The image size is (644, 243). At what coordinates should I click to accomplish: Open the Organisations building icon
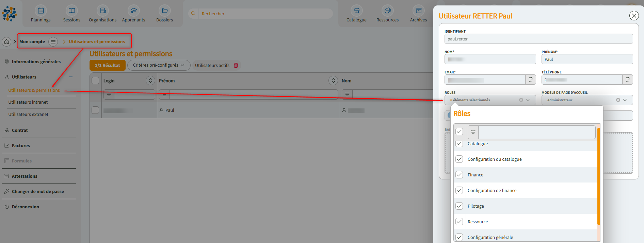pyautogui.click(x=102, y=11)
